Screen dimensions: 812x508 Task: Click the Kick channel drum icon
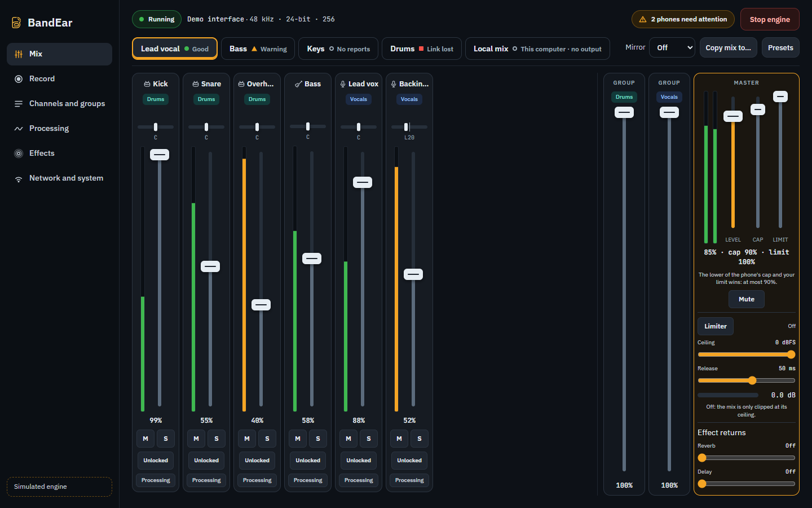(x=147, y=84)
